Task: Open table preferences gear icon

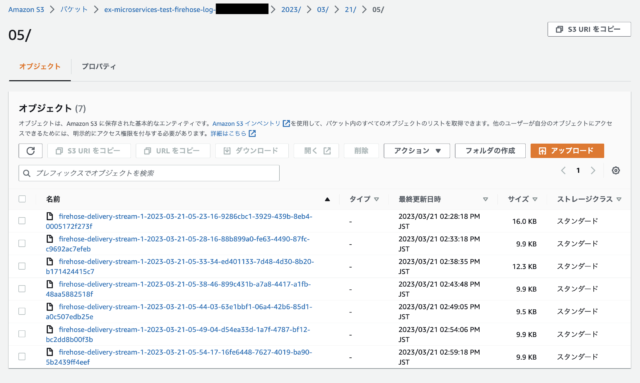Action: 616,171
